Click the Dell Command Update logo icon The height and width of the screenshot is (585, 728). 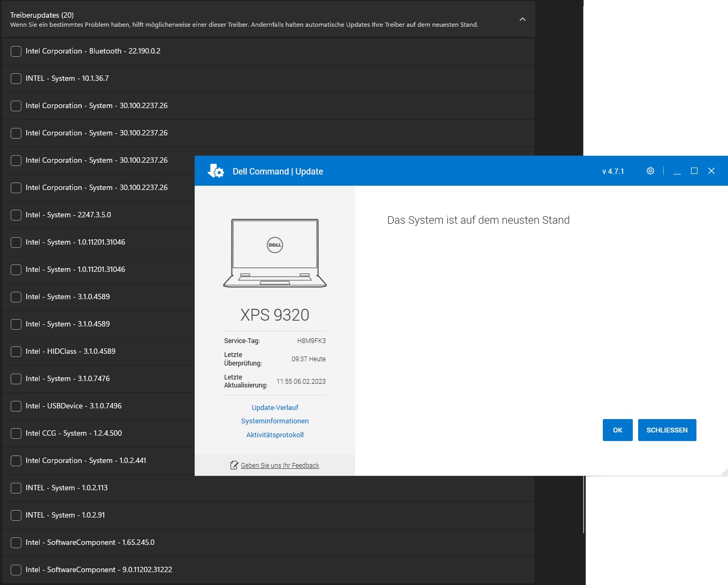click(216, 171)
